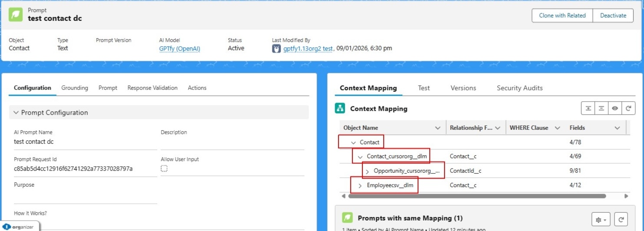Screen dimensions: 644x231
Task: Click Contact__c in the Contact_cursororg__dlm row
Action: click(x=463, y=157)
